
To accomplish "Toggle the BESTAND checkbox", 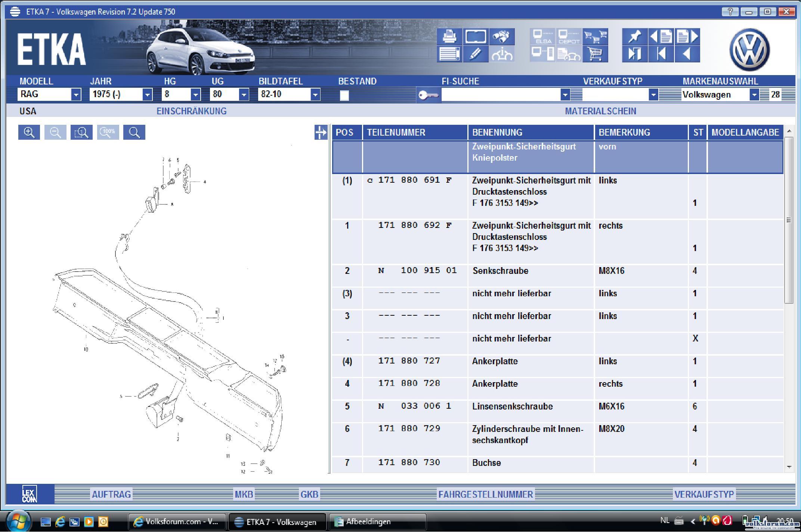I will 344,96.
